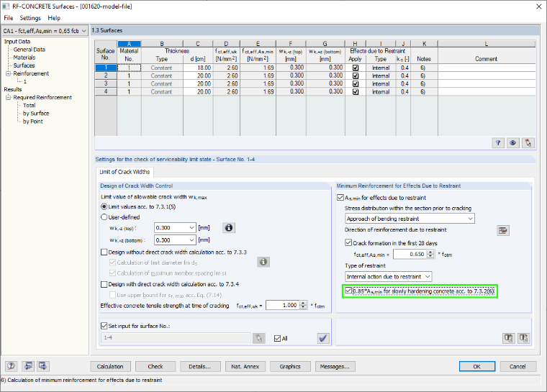Toggle the All checkbox

(278, 338)
